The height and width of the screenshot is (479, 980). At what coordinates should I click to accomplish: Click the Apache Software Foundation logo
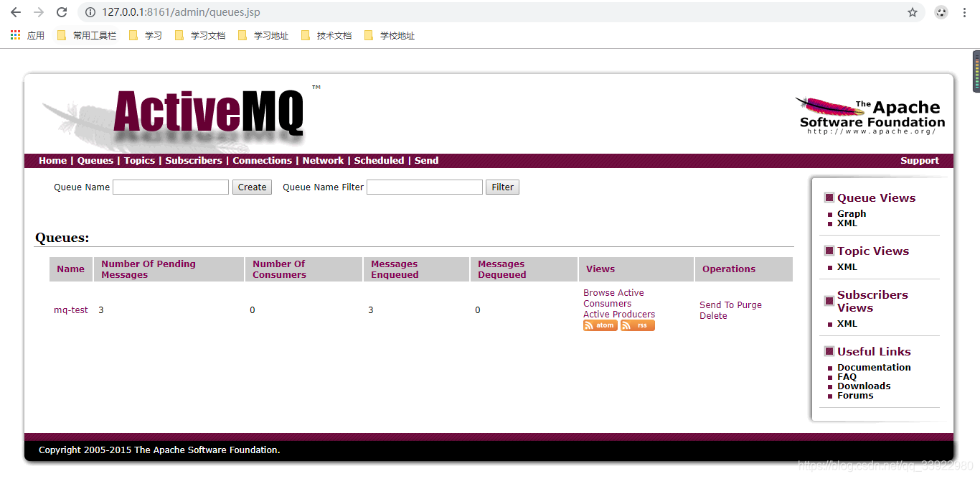point(872,116)
